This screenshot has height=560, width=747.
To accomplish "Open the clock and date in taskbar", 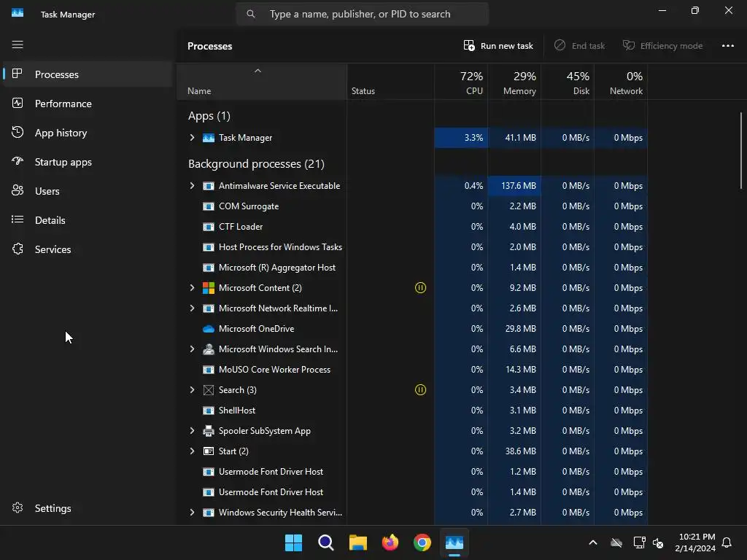I will (x=695, y=542).
